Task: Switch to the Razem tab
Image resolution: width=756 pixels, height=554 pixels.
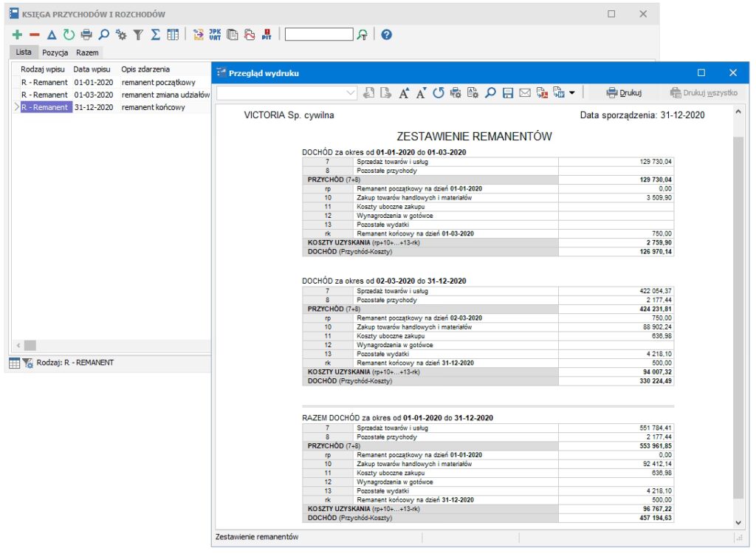Action: pyautogui.click(x=87, y=52)
